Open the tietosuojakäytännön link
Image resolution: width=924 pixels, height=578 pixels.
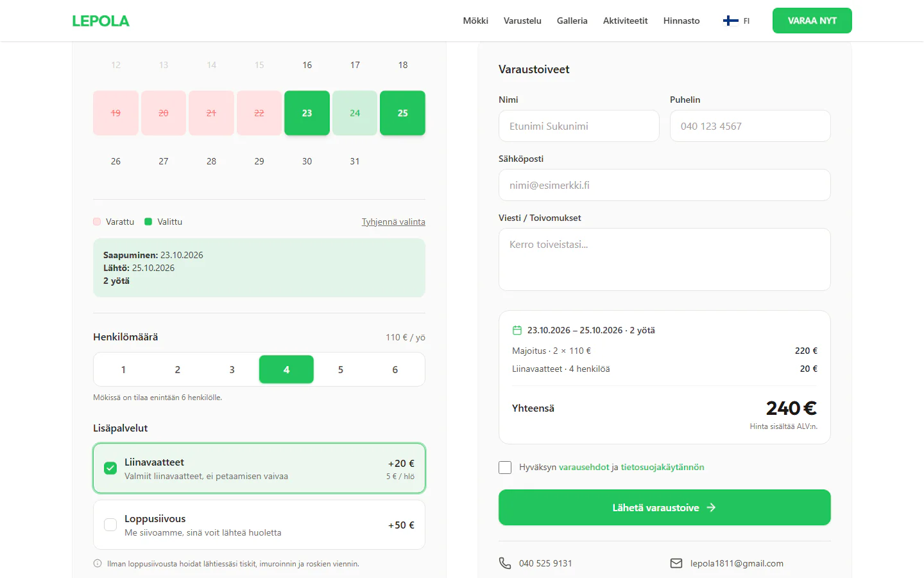tap(662, 468)
